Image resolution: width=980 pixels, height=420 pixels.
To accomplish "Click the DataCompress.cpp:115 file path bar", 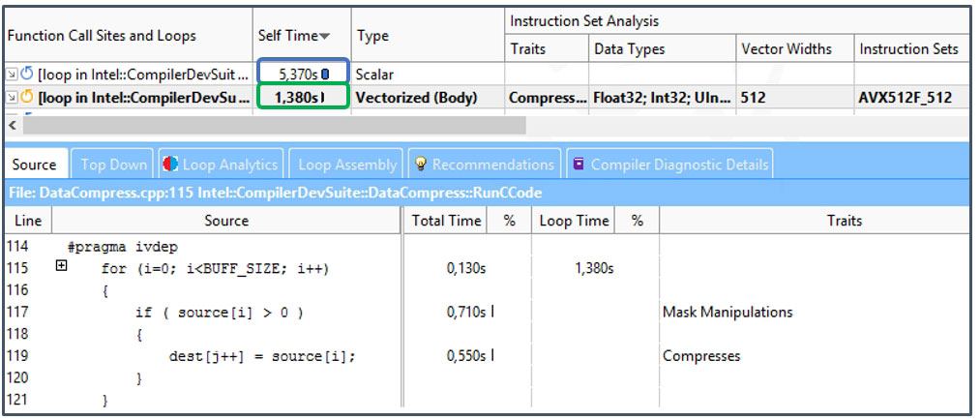I will pos(488,194).
